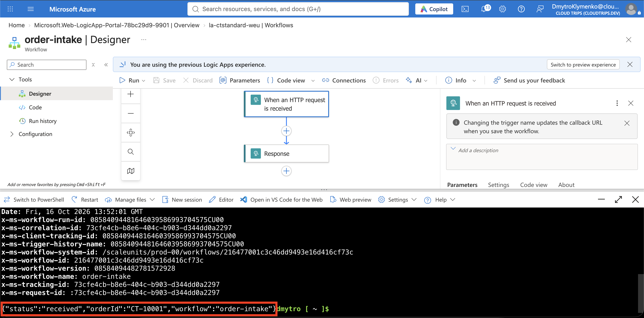The width and height of the screenshot is (644, 318).
Task: Zoom out on the designer canvas
Action: (x=131, y=113)
